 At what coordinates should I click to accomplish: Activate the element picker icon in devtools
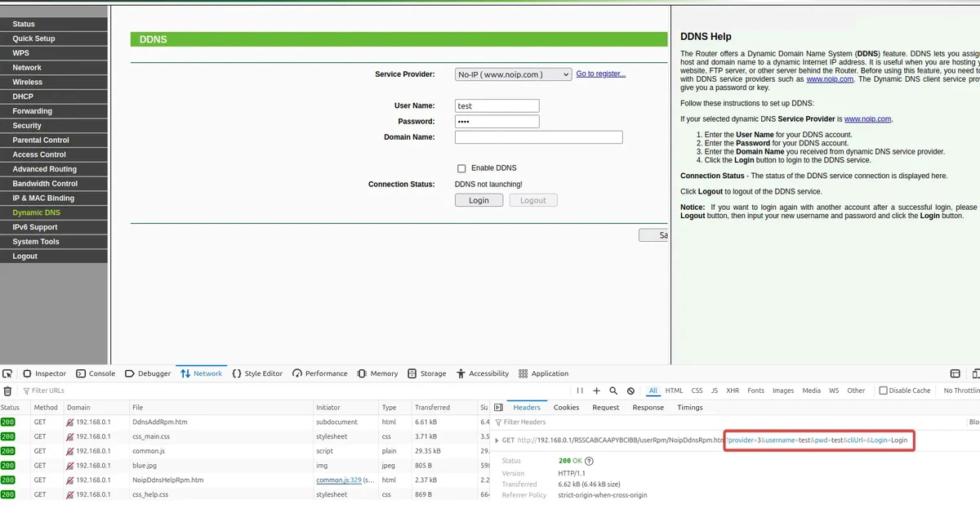pyautogui.click(x=7, y=373)
